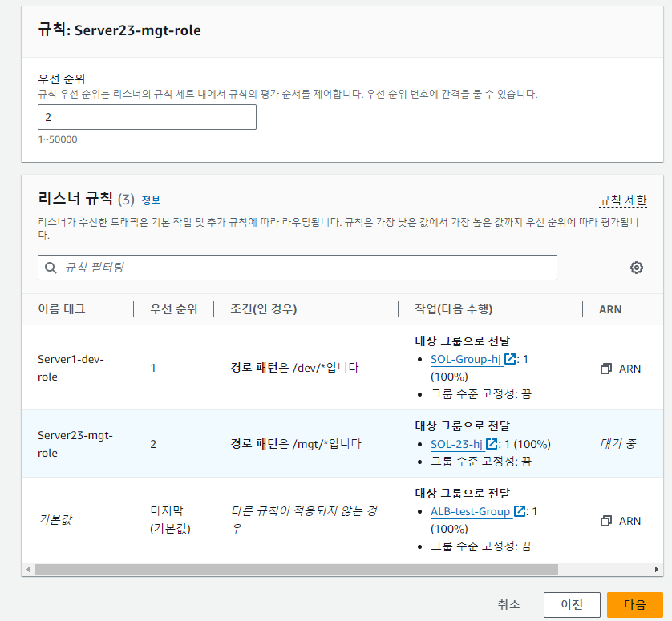Open the 규칙 제한 link
672x621 pixels.
pos(623,200)
